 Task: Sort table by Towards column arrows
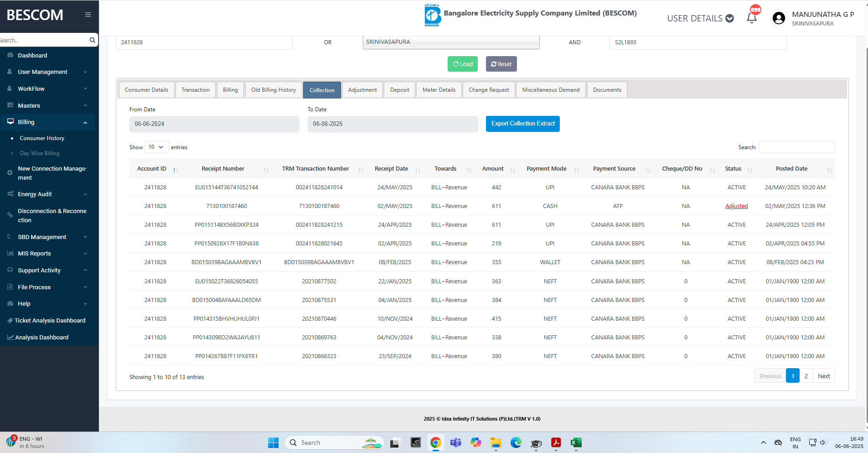click(x=469, y=170)
